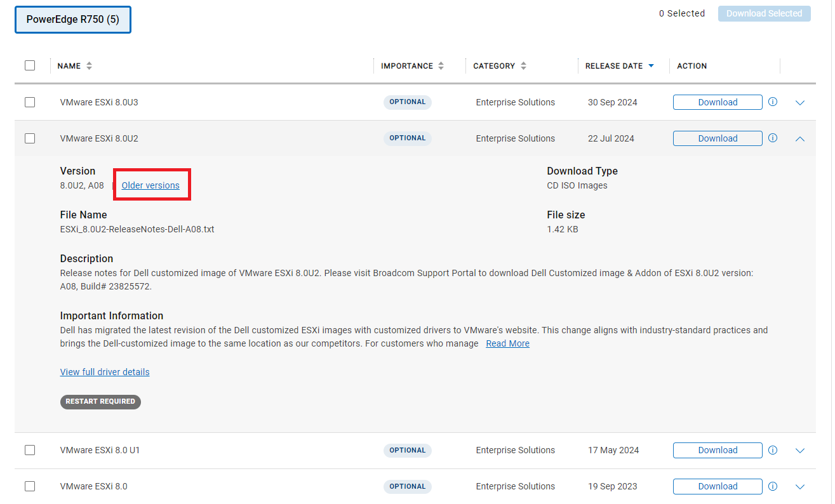
Task: Open the Older versions link
Action: tap(150, 185)
